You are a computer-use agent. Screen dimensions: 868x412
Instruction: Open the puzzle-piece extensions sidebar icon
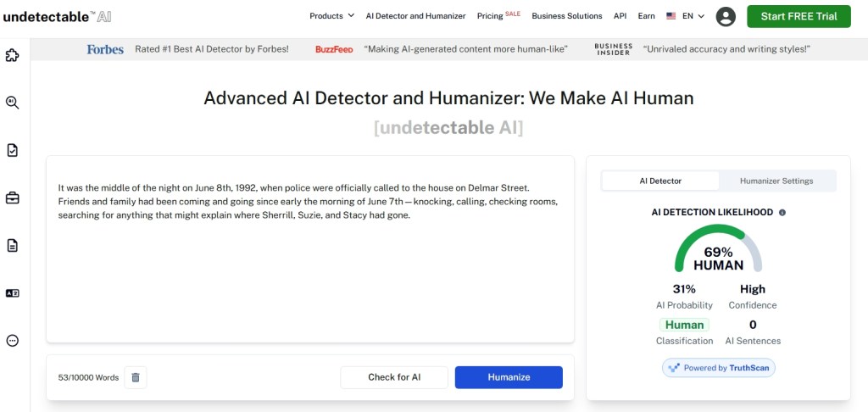[x=12, y=55]
